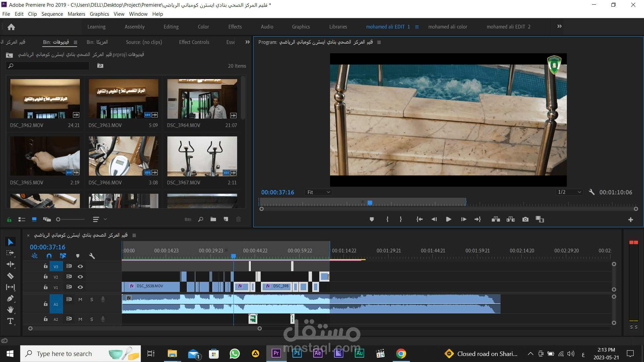Select the Razor tool
Viewport: 644px width, 362px height.
click(10, 276)
